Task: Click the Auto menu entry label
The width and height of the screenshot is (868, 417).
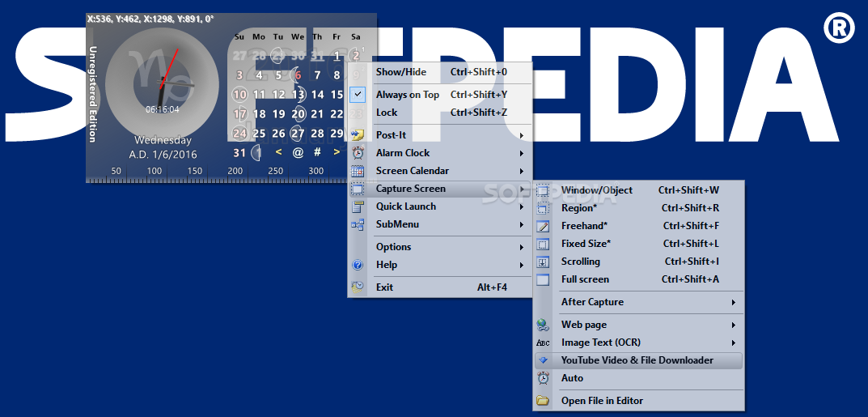Action: pyautogui.click(x=573, y=378)
